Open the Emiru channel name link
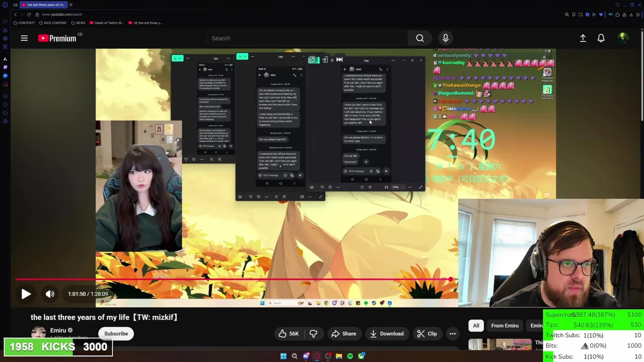644x362 pixels. click(x=58, y=330)
